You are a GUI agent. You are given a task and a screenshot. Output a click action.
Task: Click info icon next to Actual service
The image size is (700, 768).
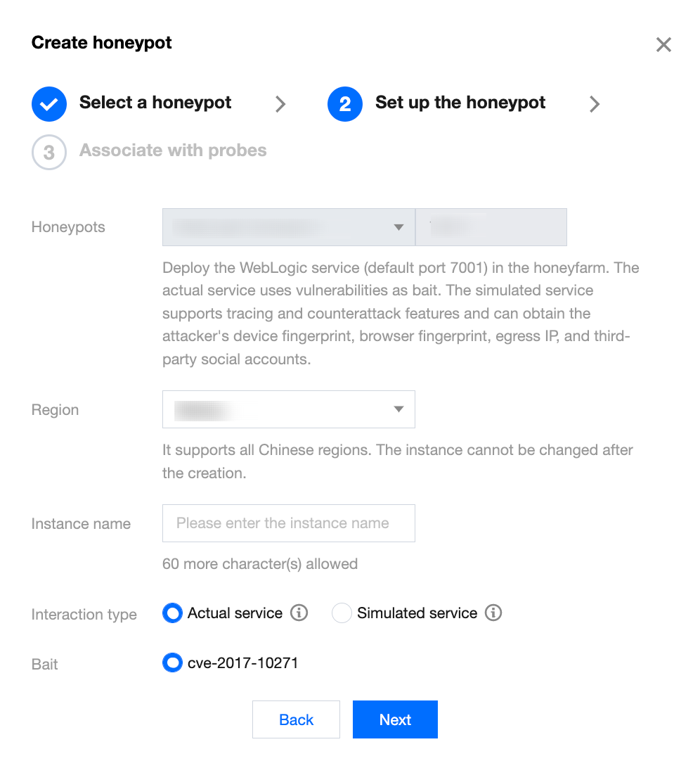point(299,613)
